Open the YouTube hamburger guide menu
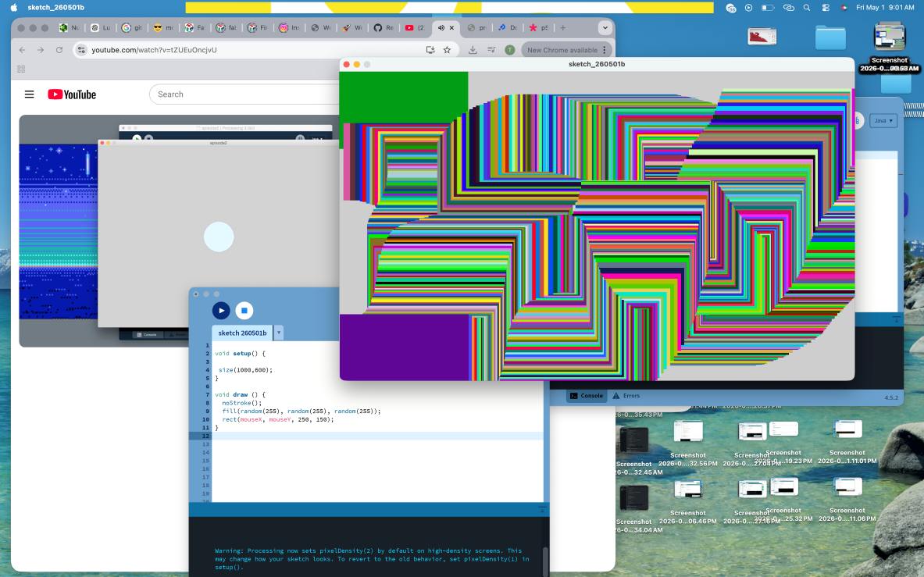 pyautogui.click(x=29, y=94)
